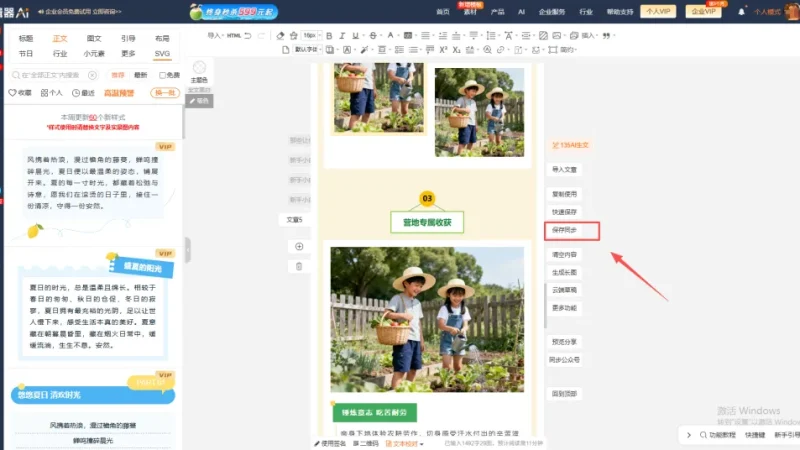This screenshot has height=450, width=800.
Task: Click the style search input field
Action: pos(51,75)
